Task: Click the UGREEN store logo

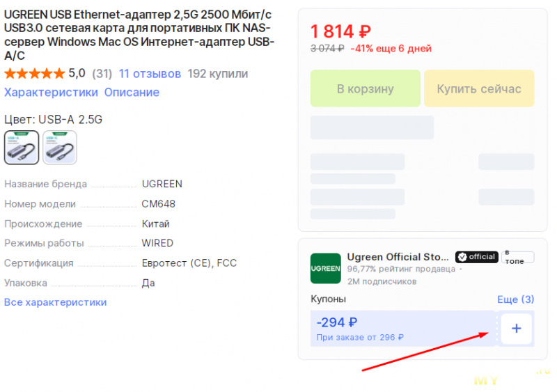Action: click(325, 268)
